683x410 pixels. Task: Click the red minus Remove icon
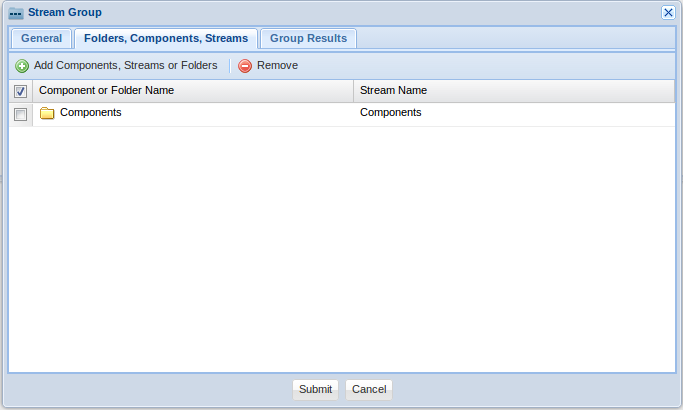pyautogui.click(x=245, y=66)
